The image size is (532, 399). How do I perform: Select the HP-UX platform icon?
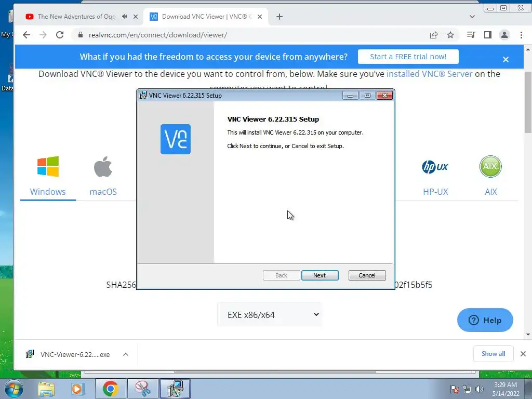click(x=435, y=167)
